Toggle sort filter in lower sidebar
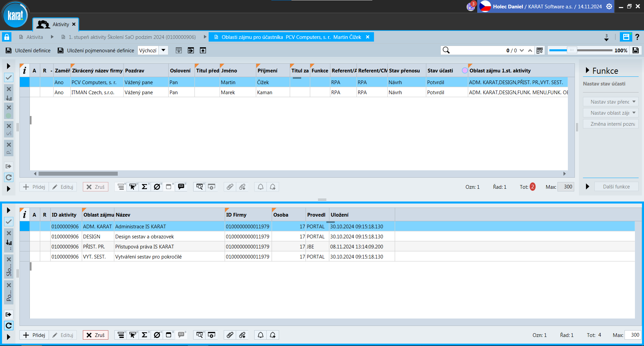 9,240
